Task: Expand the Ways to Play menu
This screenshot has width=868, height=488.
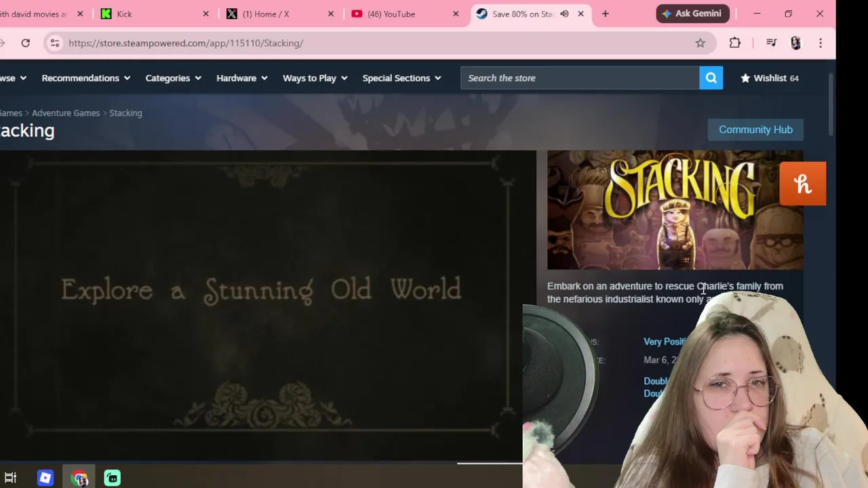Action: [315, 78]
